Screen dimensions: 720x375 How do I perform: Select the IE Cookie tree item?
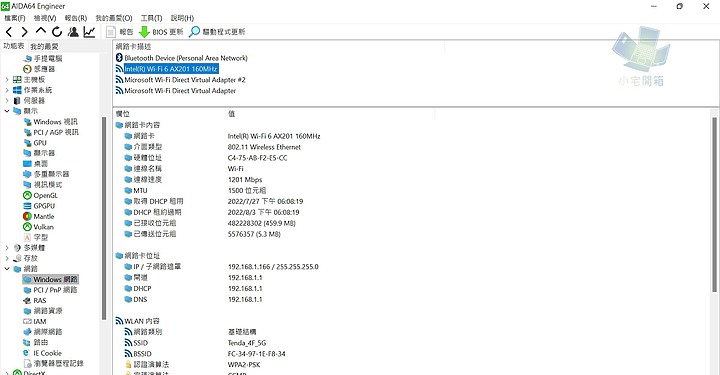(42, 353)
